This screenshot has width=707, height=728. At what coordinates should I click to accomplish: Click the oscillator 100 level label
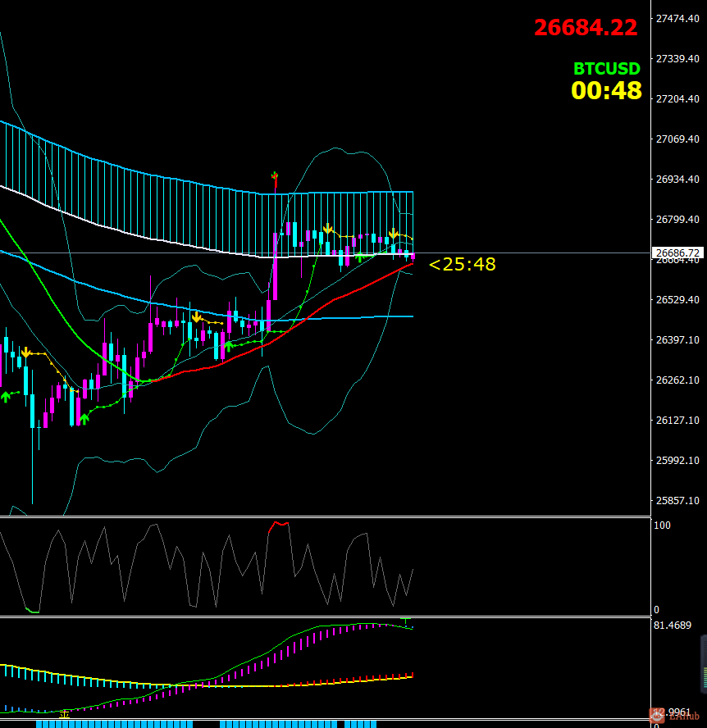point(662,526)
